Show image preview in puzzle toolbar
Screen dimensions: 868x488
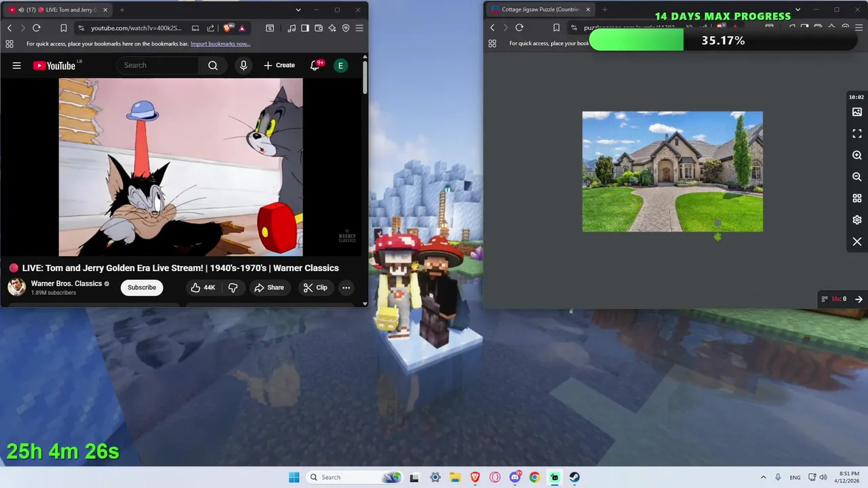click(857, 112)
